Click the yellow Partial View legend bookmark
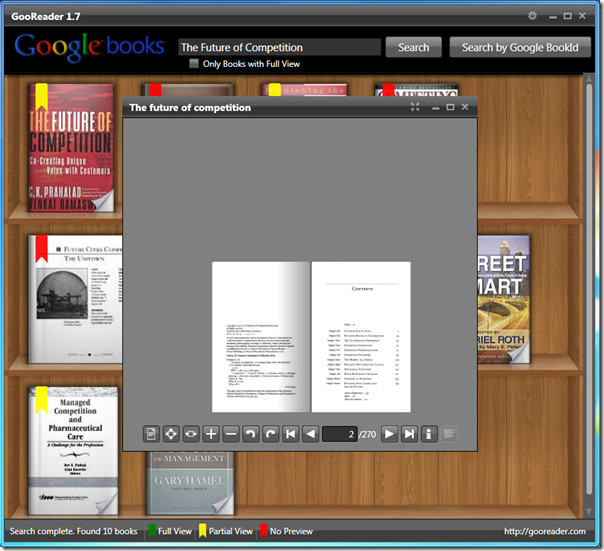 tap(203, 531)
